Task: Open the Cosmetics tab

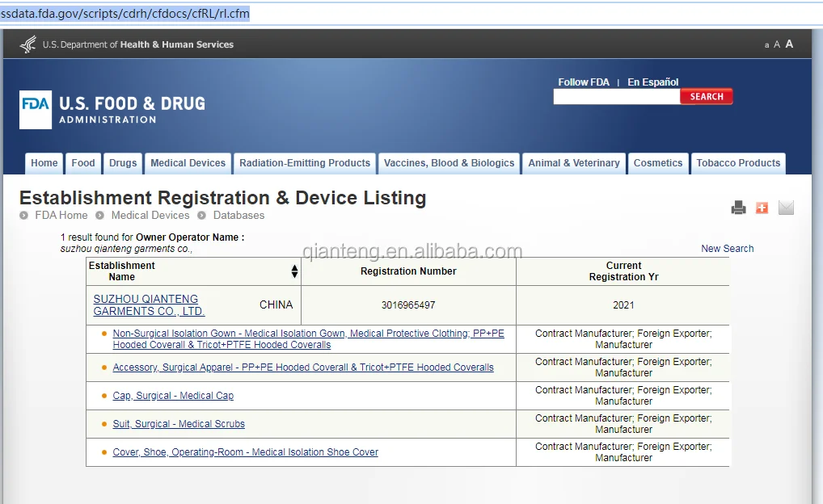Action: point(658,163)
